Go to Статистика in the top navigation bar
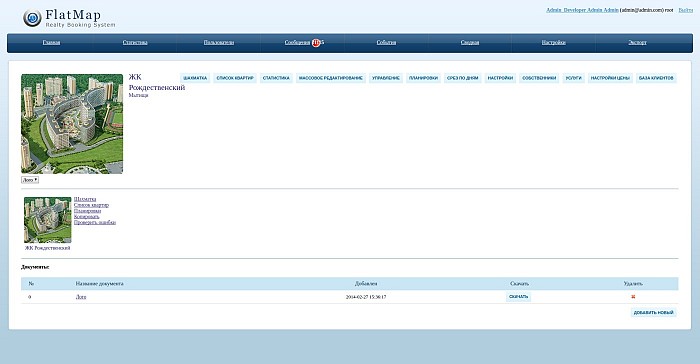 (135, 42)
